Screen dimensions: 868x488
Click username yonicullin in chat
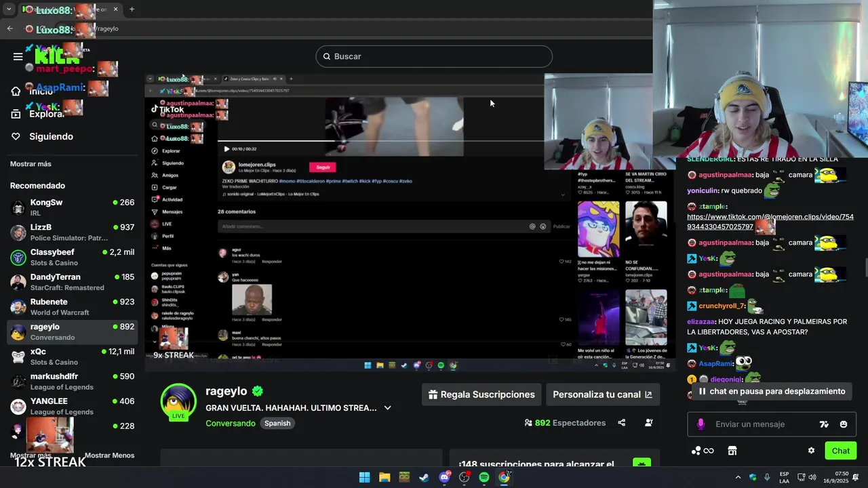[703, 191]
